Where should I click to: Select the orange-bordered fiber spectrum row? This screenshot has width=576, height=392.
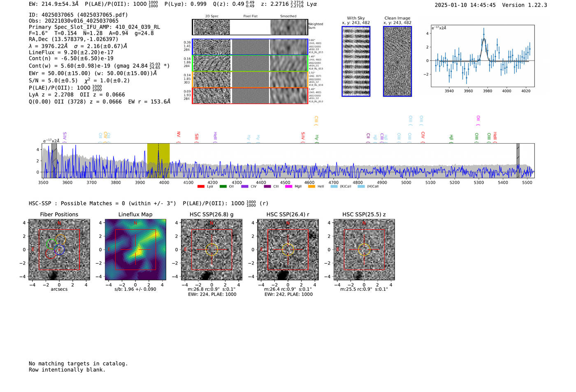(250, 79)
